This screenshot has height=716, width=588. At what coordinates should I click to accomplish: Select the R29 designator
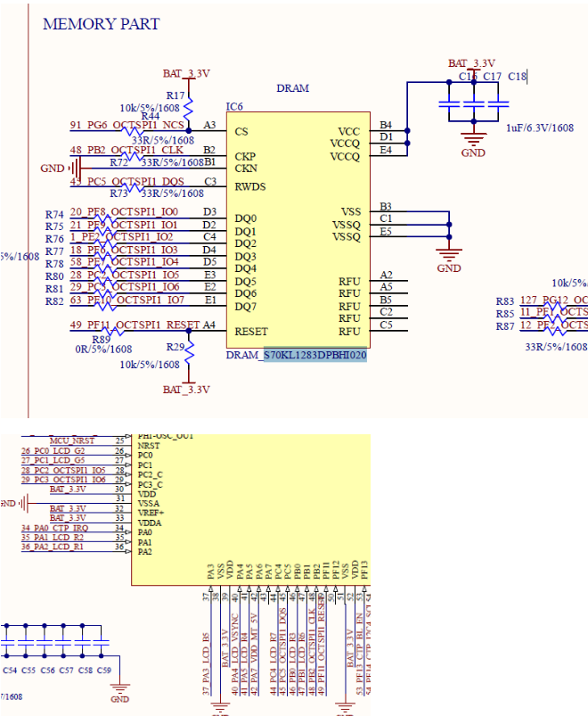(x=176, y=347)
